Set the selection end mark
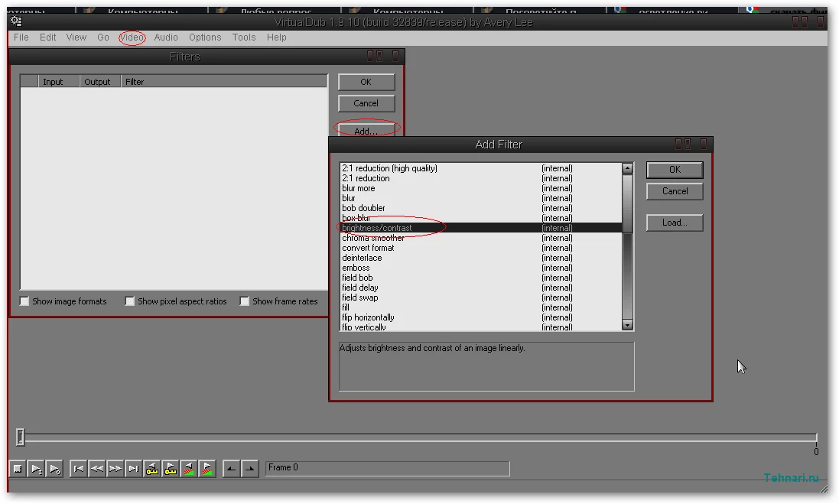Screen dimensions: 839x504 250,469
